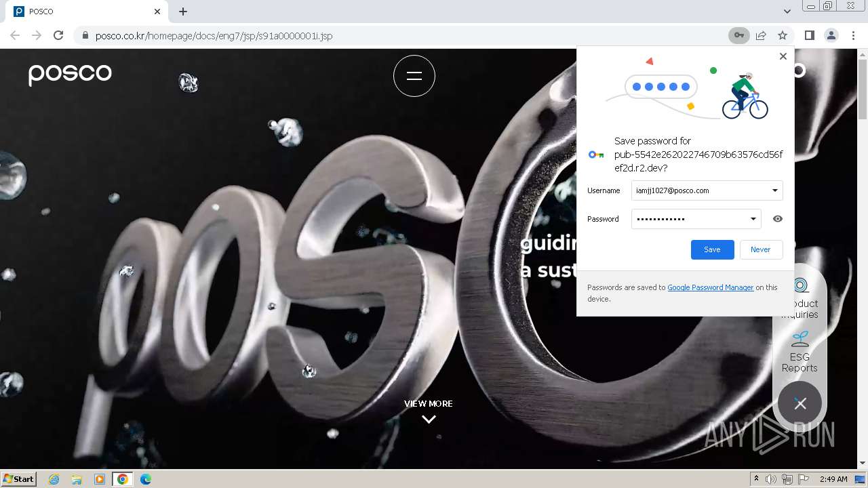Click the password key icon in address bar
This screenshot has height=488, width=868.
pyautogui.click(x=738, y=35)
